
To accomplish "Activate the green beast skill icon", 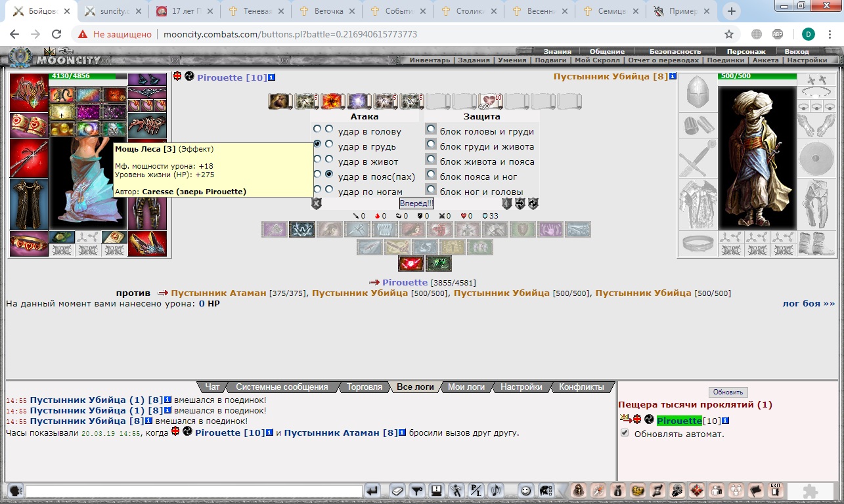I will tap(439, 264).
